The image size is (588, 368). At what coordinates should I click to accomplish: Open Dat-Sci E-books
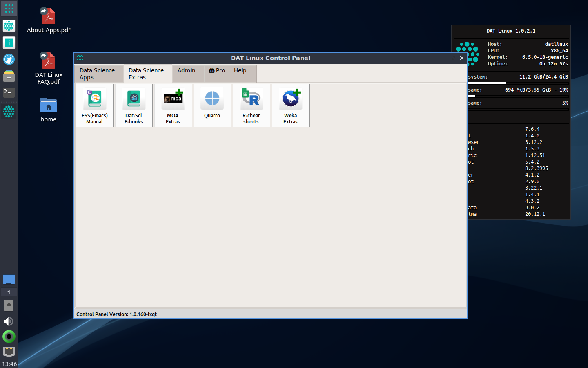click(x=134, y=105)
